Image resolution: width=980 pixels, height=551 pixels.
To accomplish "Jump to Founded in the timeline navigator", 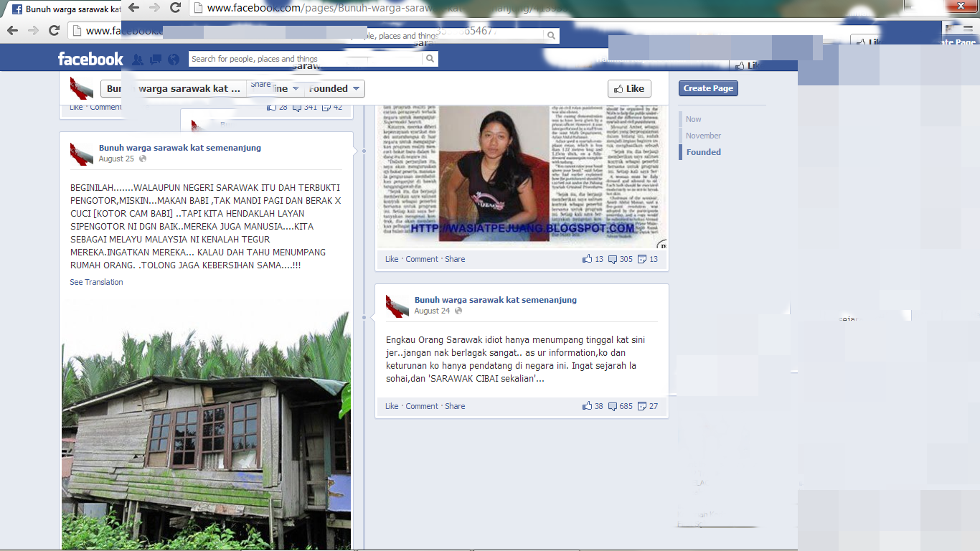I will tap(704, 152).
